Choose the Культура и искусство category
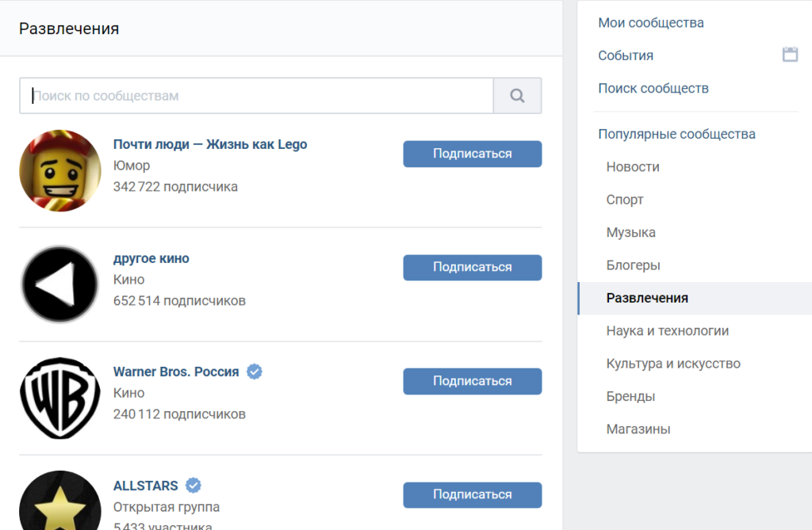 point(673,364)
